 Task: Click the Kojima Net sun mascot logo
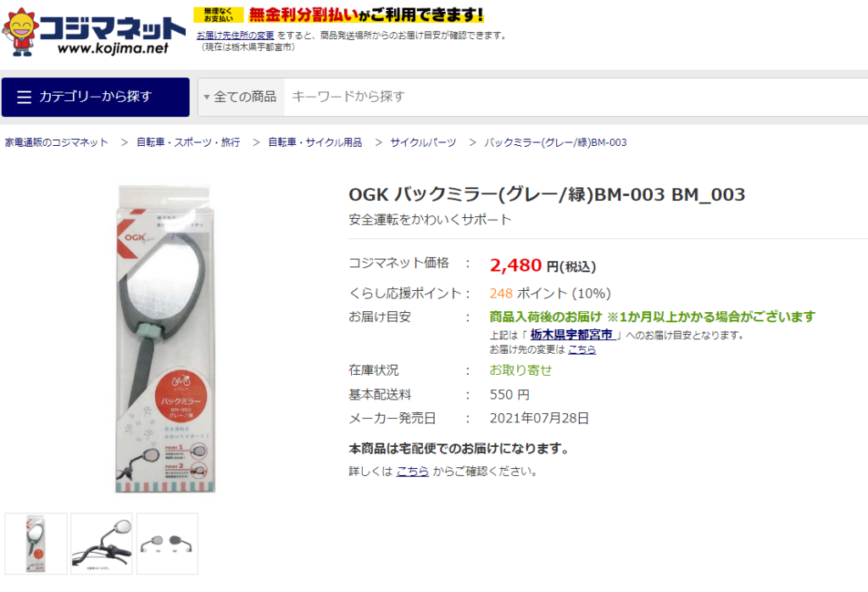[x=20, y=31]
